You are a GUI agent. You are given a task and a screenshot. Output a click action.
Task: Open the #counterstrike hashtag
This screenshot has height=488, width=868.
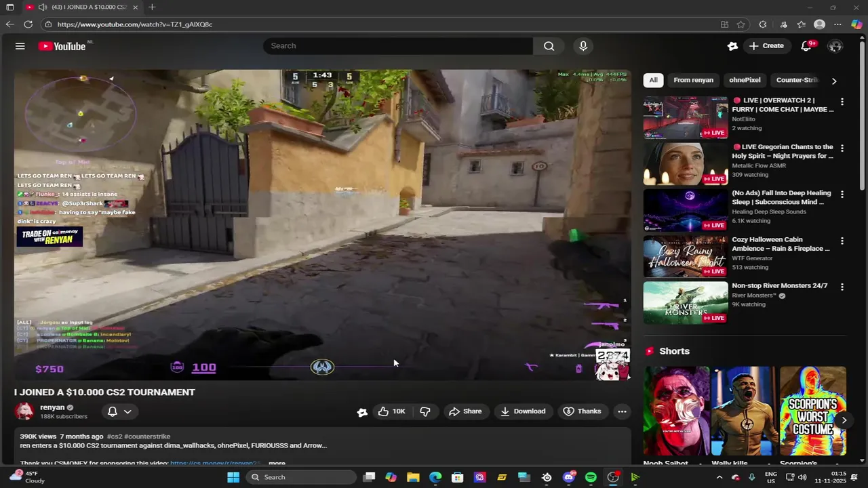pyautogui.click(x=147, y=436)
